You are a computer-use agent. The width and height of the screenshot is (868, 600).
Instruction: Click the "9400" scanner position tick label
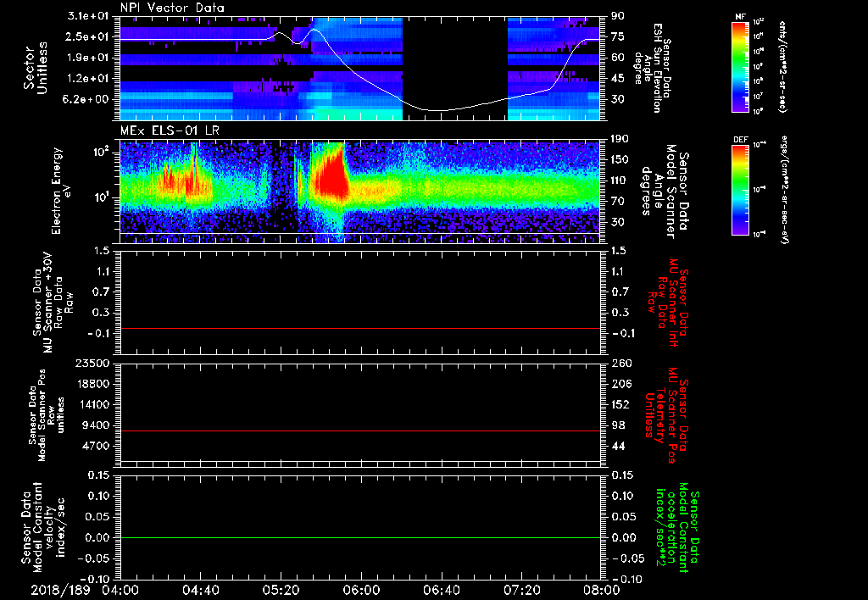point(97,425)
